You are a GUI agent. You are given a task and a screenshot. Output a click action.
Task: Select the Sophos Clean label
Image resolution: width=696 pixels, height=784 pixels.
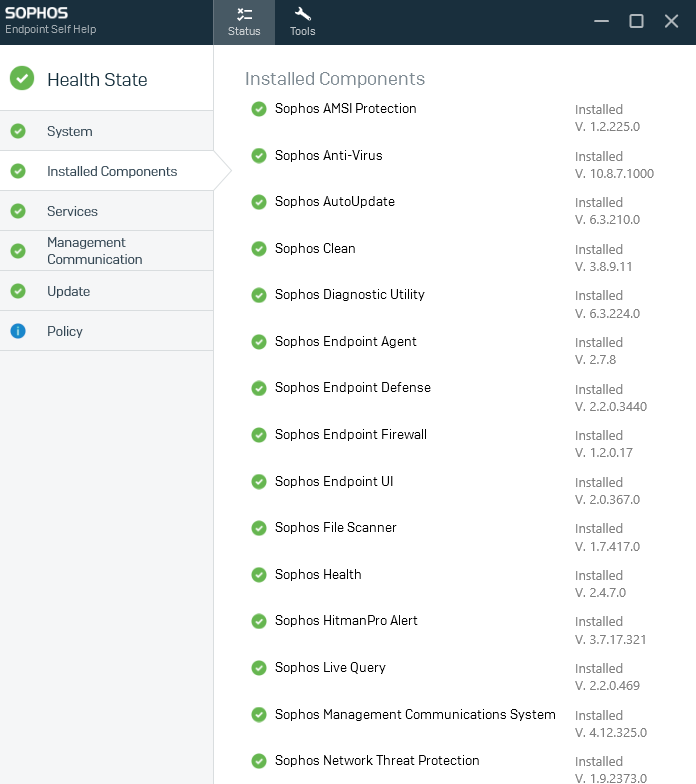(315, 248)
